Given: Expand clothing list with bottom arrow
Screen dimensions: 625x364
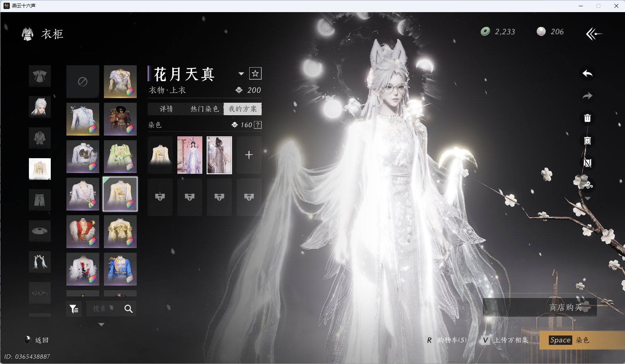Looking at the screenshot, I should tap(102, 324).
